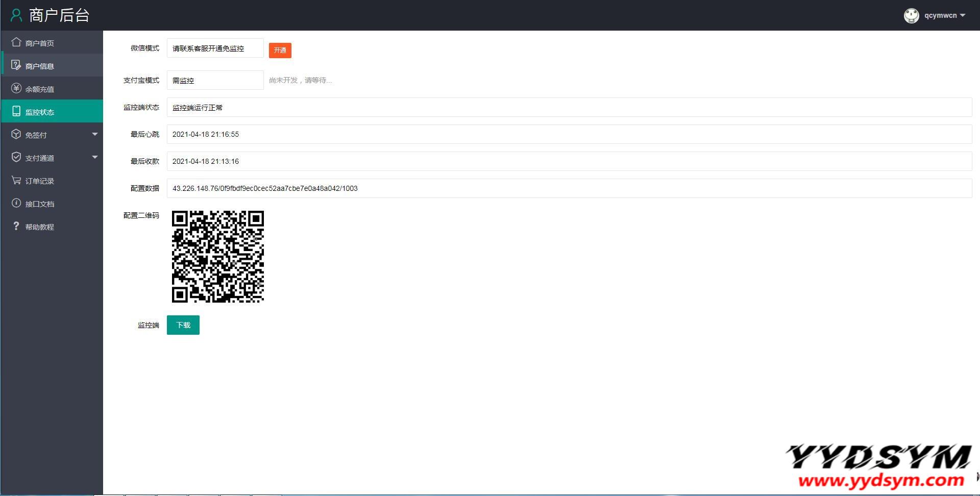Image resolution: width=980 pixels, height=496 pixels.
Task: Click the phone icon beside 监控状态
Action: pyautogui.click(x=16, y=111)
